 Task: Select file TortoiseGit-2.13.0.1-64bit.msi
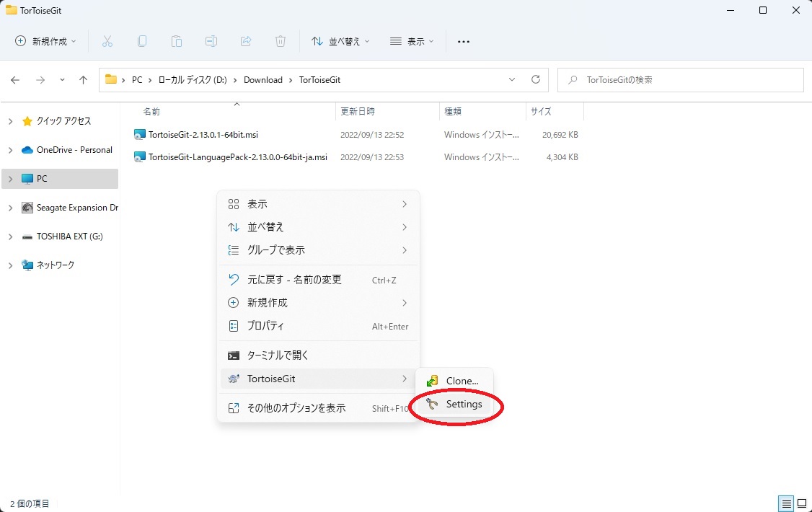pos(203,135)
